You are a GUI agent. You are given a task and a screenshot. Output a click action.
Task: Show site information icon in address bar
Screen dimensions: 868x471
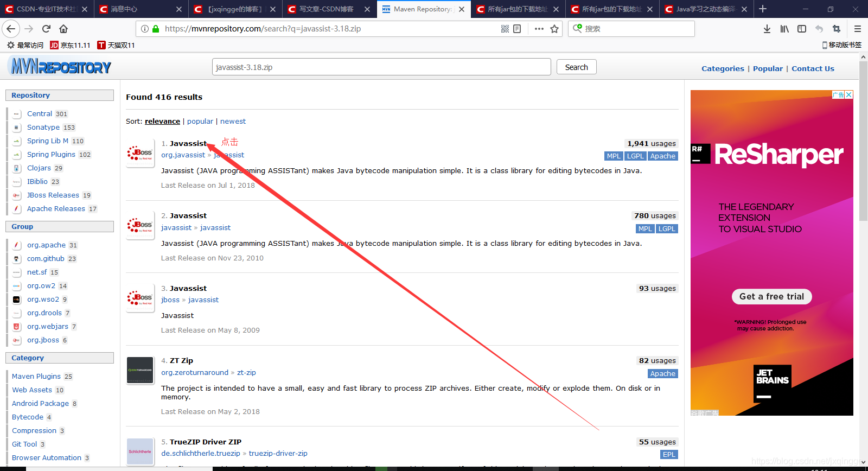[144, 29]
